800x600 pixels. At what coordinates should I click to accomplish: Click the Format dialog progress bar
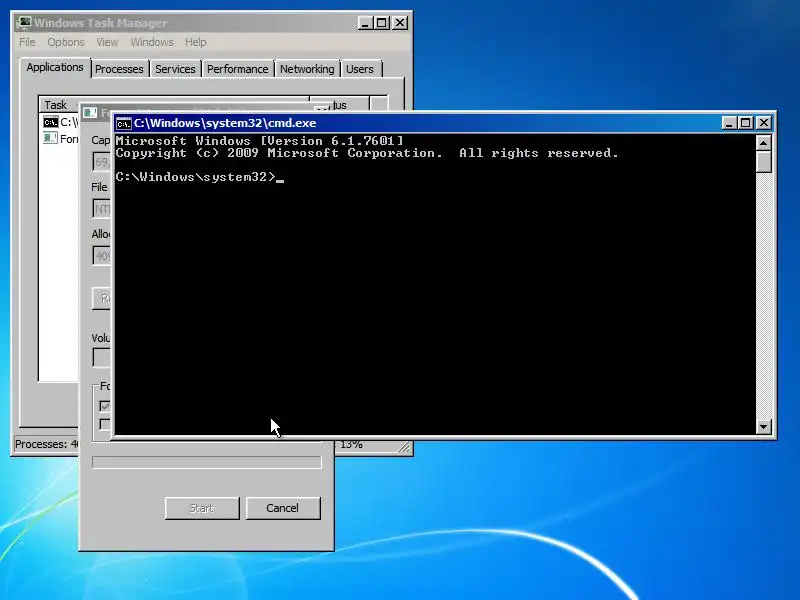click(207, 462)
